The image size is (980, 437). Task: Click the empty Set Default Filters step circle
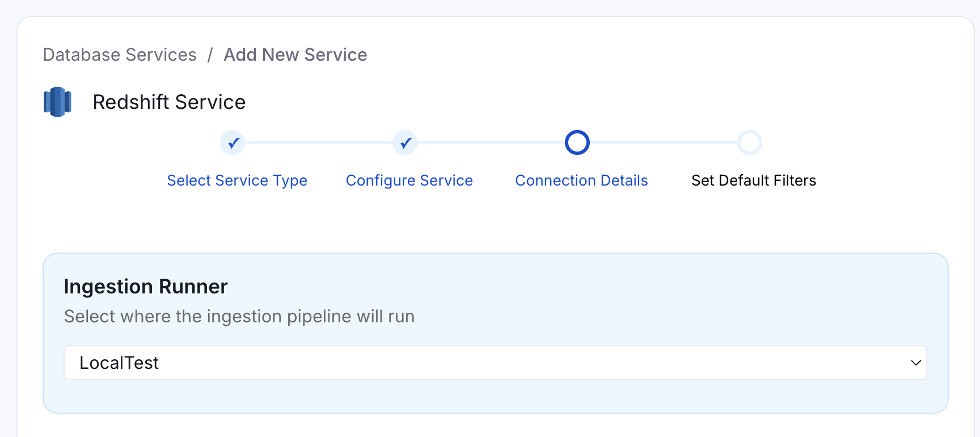(750, 142)
